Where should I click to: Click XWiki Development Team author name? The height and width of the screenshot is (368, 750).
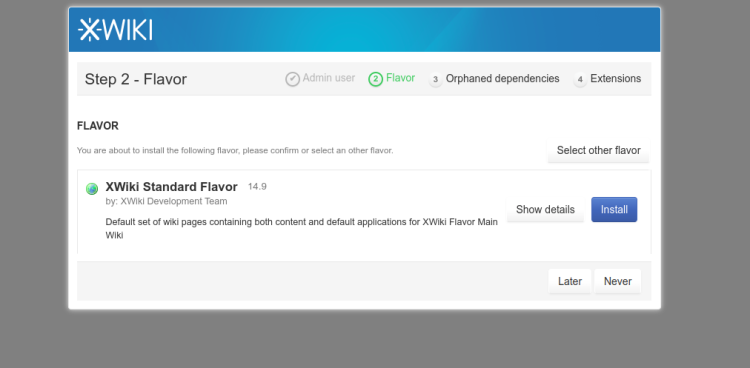point(174,201)
